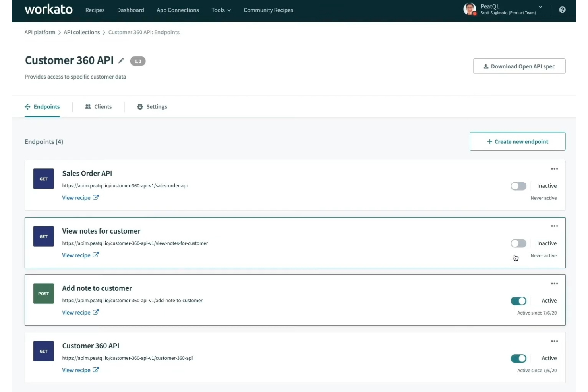Open the Dashboard menu item
This screenshot has width=588, height=392.
130,10
